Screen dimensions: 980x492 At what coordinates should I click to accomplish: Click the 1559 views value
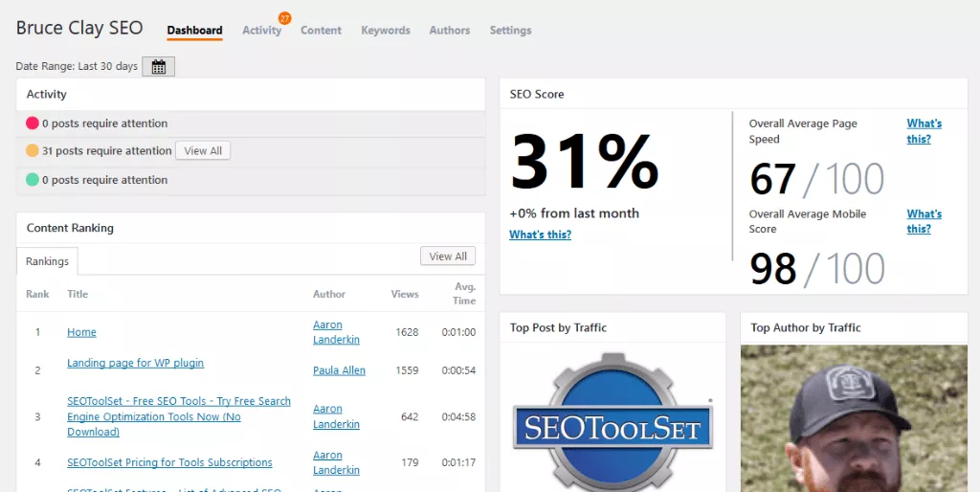(x=407, y=370)
